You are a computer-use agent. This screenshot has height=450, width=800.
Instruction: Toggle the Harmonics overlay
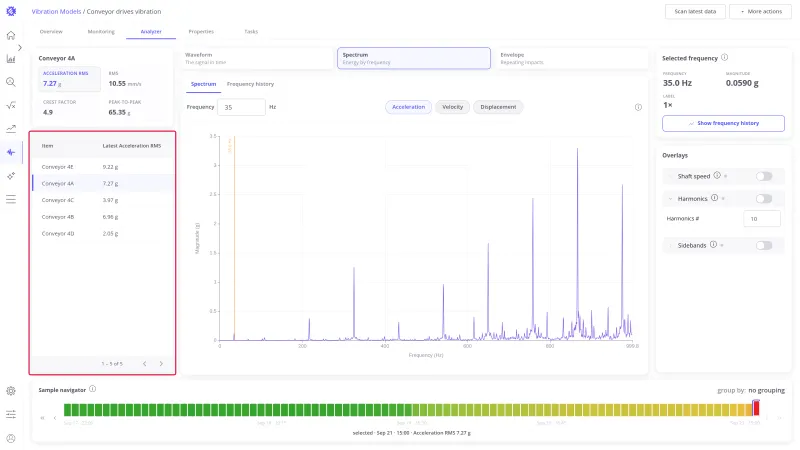pyautogui.click(x=764, y=198)
